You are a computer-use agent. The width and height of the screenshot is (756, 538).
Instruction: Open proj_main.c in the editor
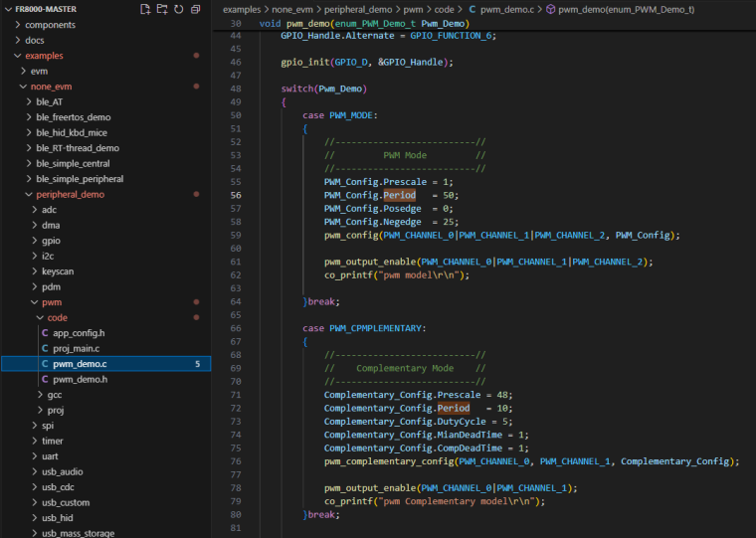point(77,348)
